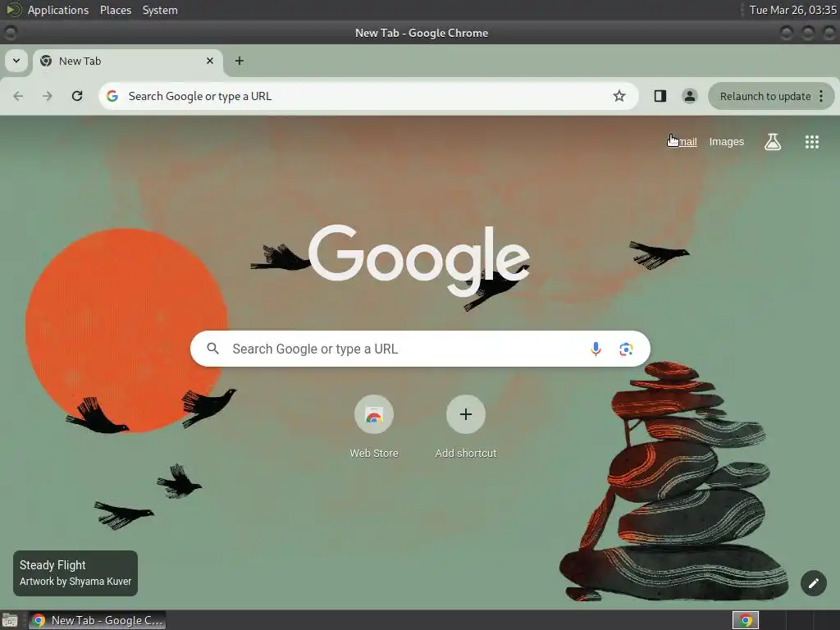
Task: Open the Google apps grid
Action: 812,141
